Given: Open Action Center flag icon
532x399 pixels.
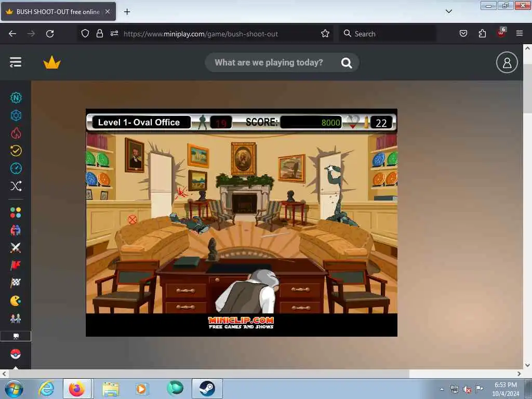Looking at the screenshot, I should pos(478,389).
